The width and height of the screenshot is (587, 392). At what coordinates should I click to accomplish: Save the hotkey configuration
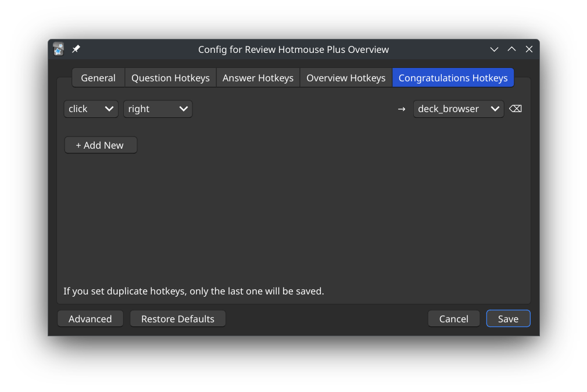[508, 319]
